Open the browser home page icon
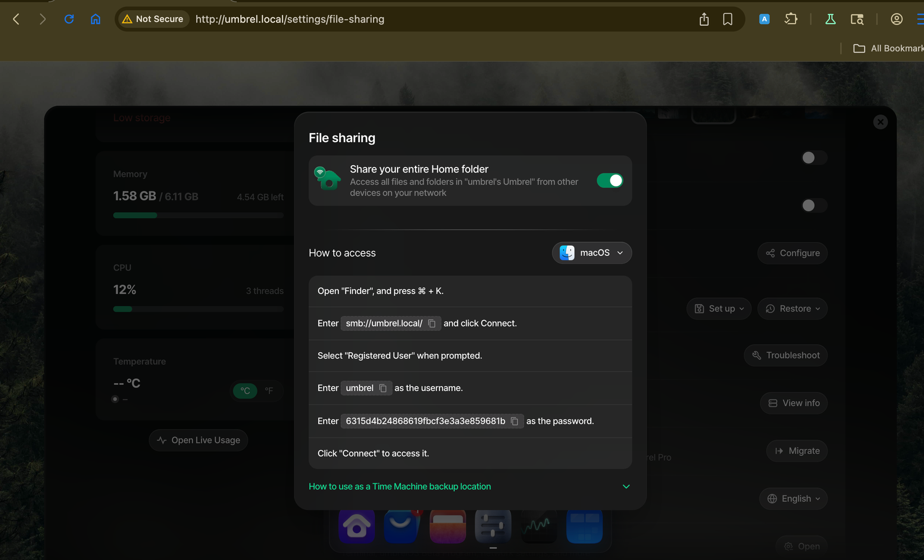924x560 pixels. click(x=96, y=19)
